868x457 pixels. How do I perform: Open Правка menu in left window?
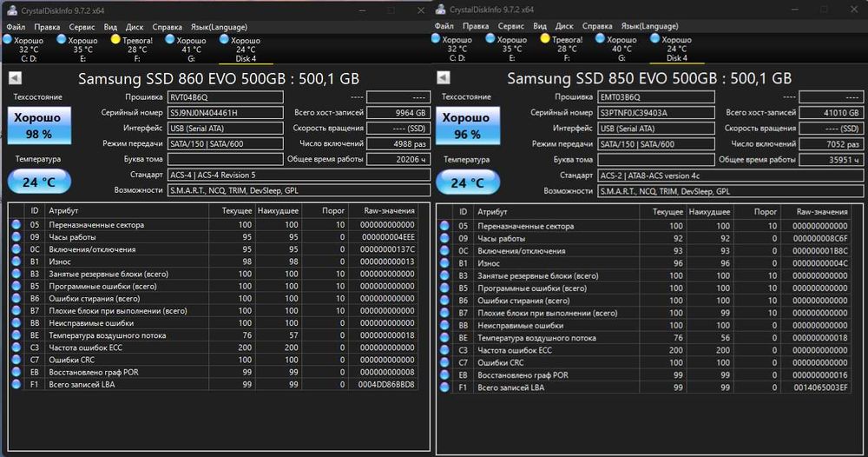pyautogui.click(x=47, y=27)
